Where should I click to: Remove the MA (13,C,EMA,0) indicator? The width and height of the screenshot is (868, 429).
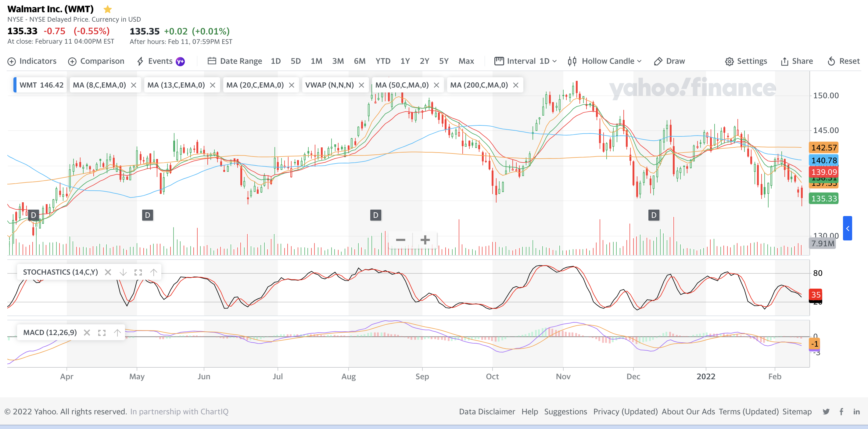click(213, 85)
